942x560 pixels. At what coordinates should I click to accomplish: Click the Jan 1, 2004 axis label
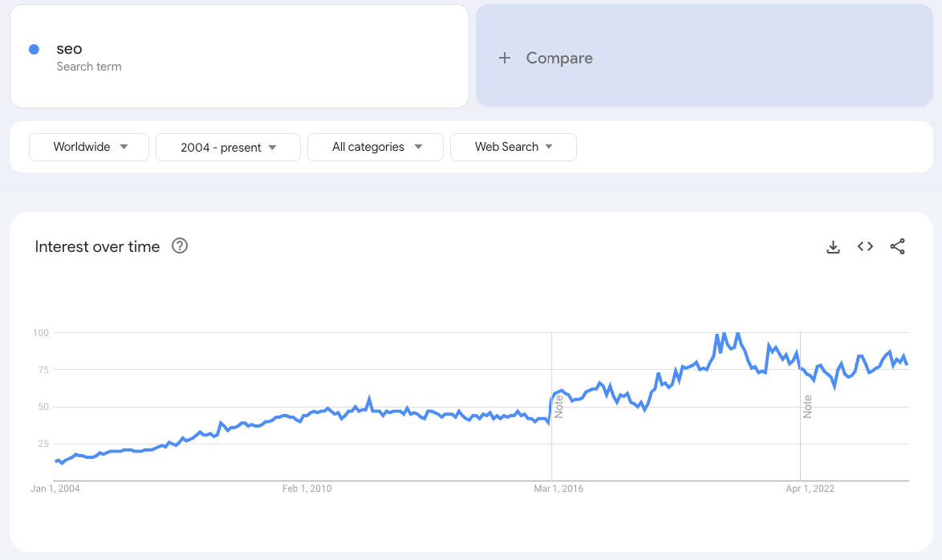55,489
